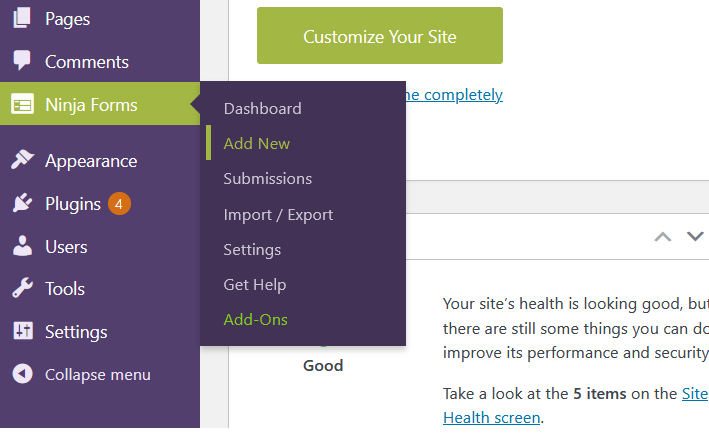This screenshot has width=709, height=438.
Task: Select Add New in Ninja Forms submenu
Action: click(256, 144)
